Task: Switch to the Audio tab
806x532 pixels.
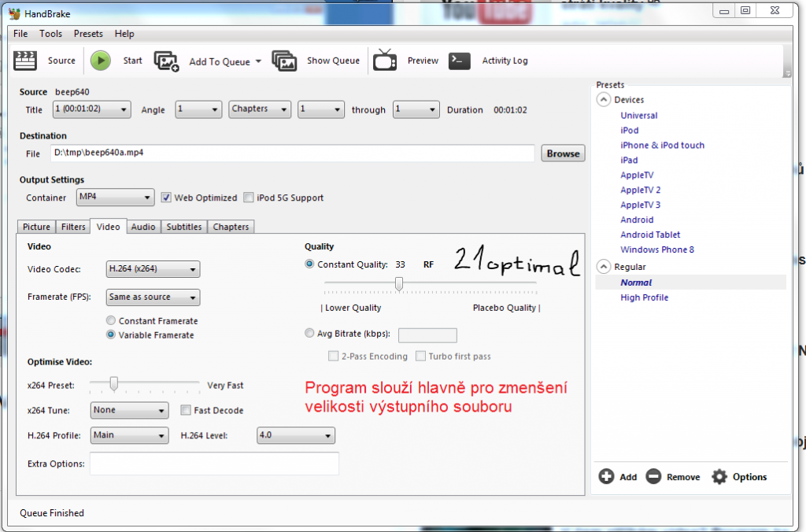Action: click(142, 227)
